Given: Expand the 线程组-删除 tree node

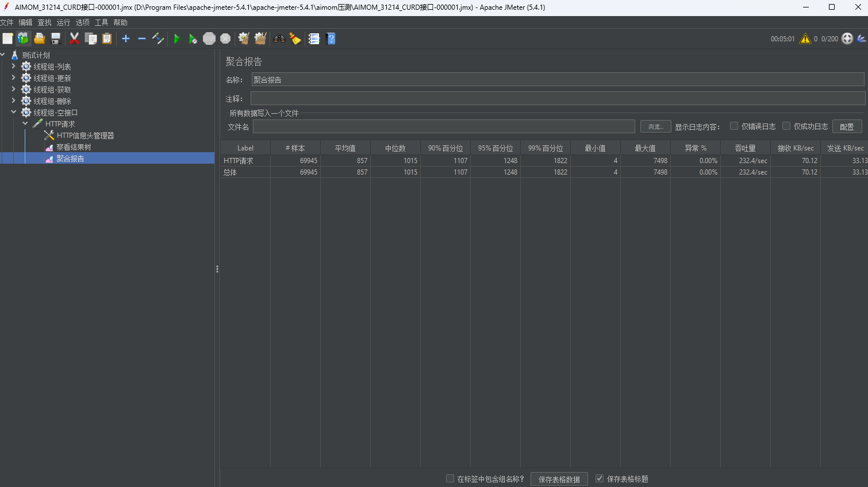Looking at the screenshot, I should pyautogui.click(x=14, y=101).
